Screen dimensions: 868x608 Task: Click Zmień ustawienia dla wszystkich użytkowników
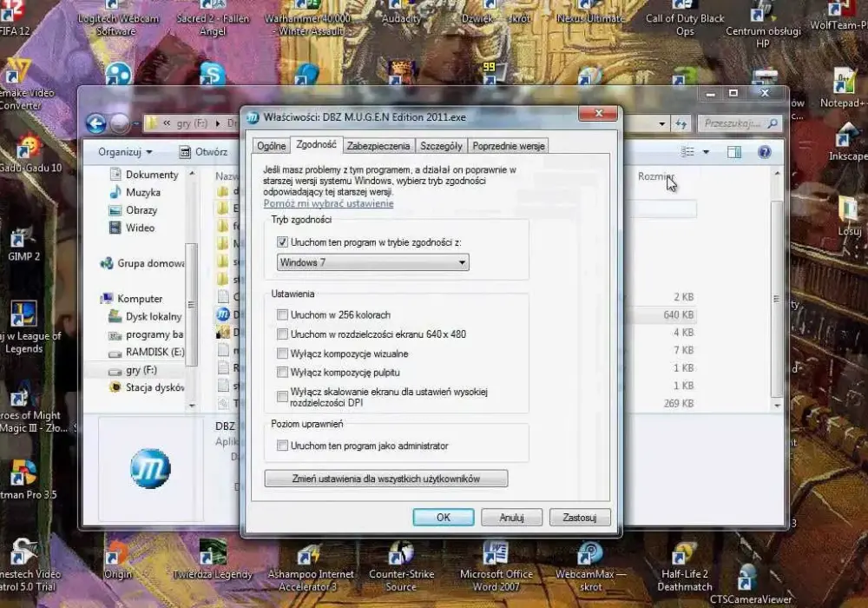coord(386,479)
